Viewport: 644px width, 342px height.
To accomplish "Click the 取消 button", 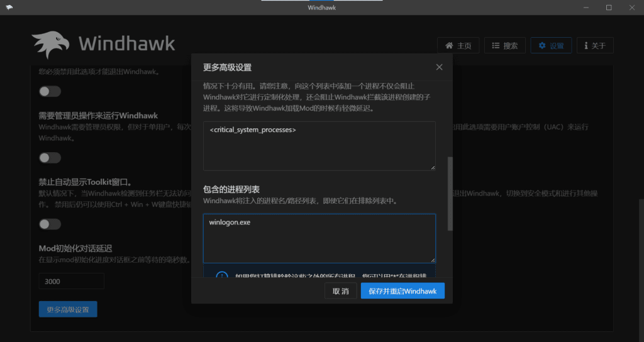I will point(340,291).
